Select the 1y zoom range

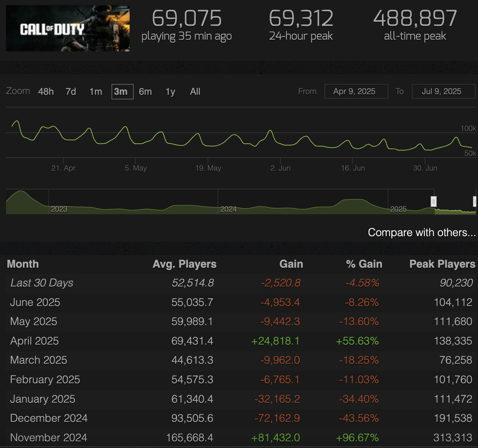[x=170, y=92]
